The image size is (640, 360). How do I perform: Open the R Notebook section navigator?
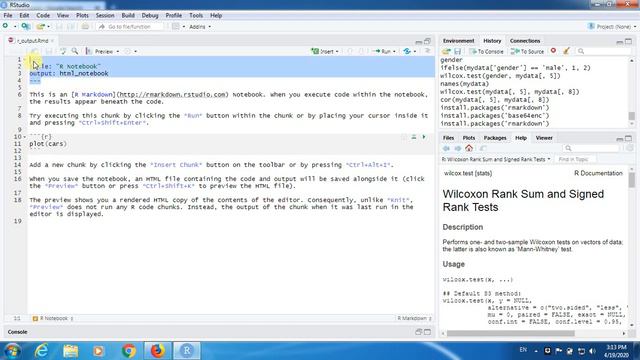tap(53, 318)
